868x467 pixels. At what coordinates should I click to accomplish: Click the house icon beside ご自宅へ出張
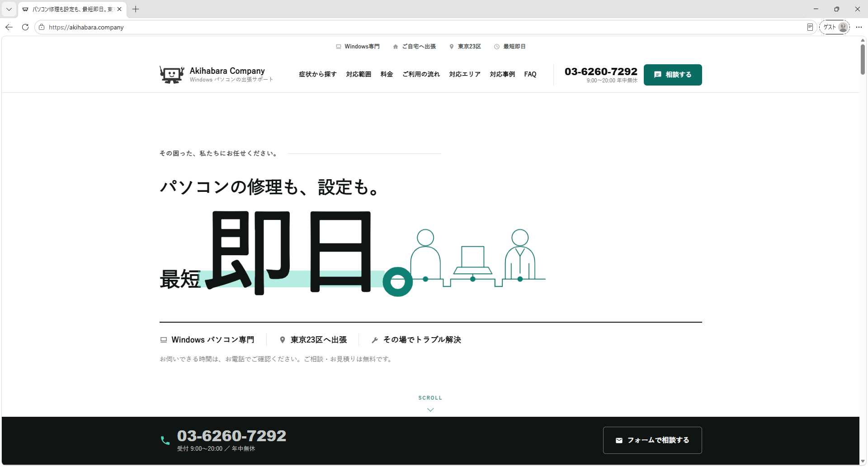coord(396,47)
